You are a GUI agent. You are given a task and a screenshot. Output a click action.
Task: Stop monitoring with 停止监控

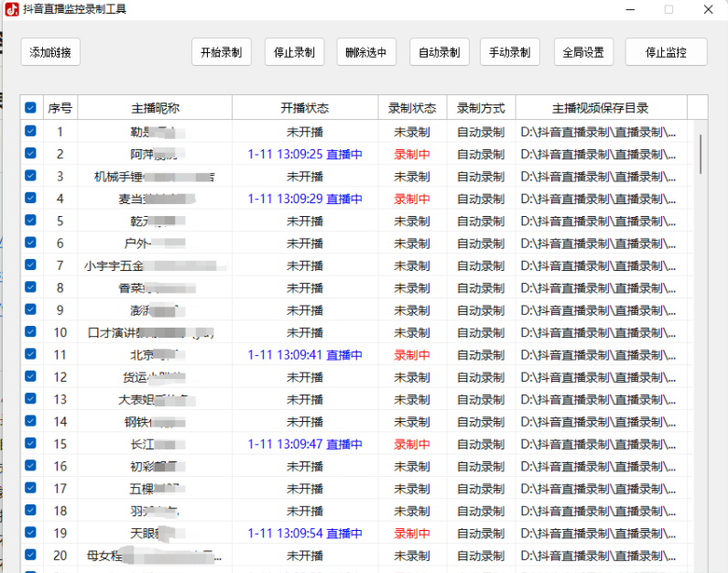coord(666,52)
